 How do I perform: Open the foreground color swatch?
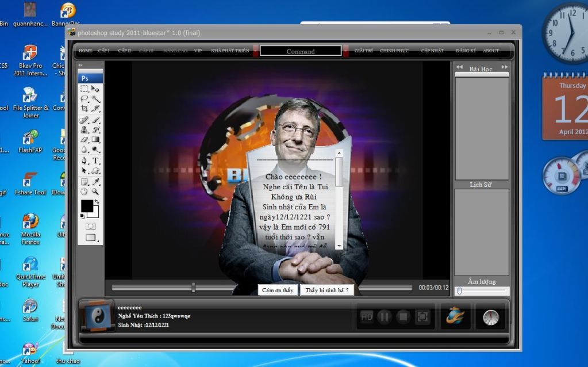point(87,206)
